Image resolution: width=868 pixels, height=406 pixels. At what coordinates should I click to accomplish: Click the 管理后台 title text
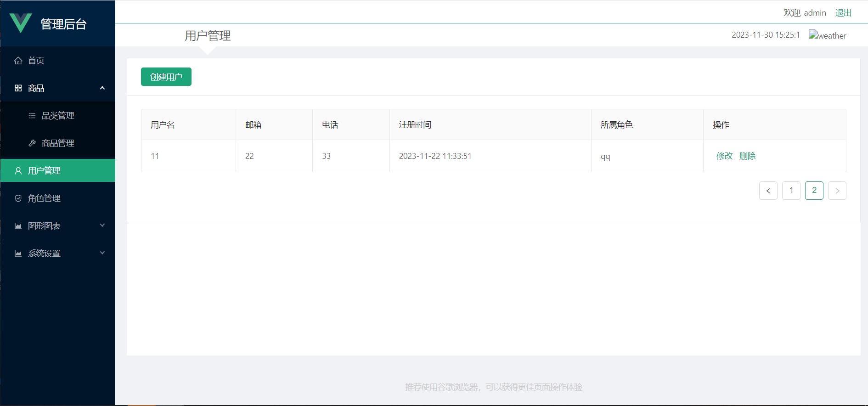[x=64, y=24]
